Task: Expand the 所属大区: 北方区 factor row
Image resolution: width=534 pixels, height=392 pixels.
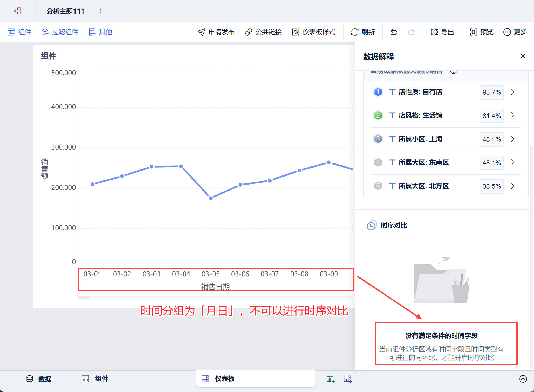Action: click(513, 186)
